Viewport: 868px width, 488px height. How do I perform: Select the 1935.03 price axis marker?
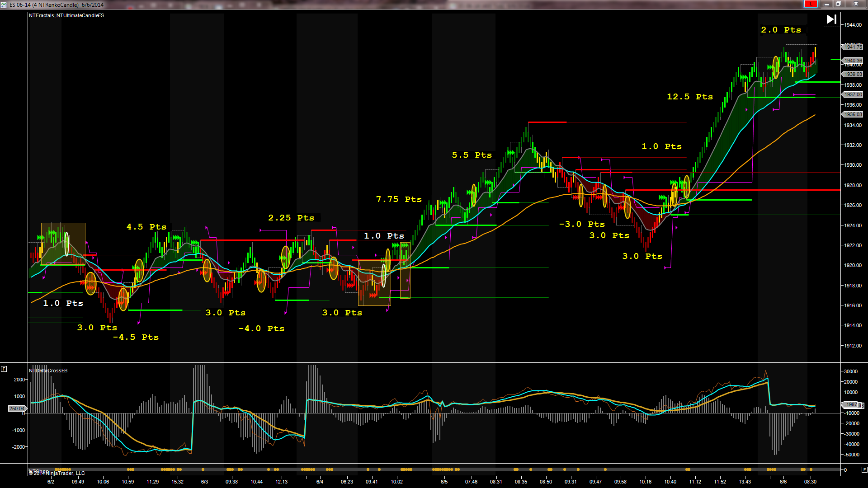853,114
